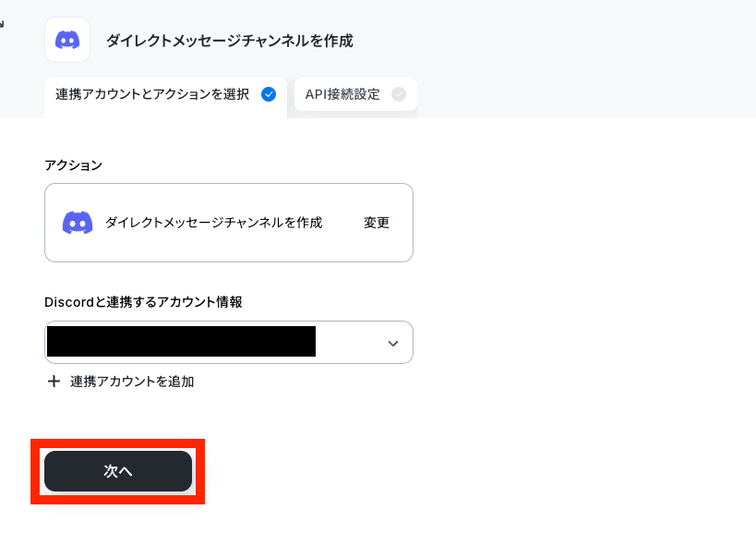Click the アクション section label

point(73,165)
